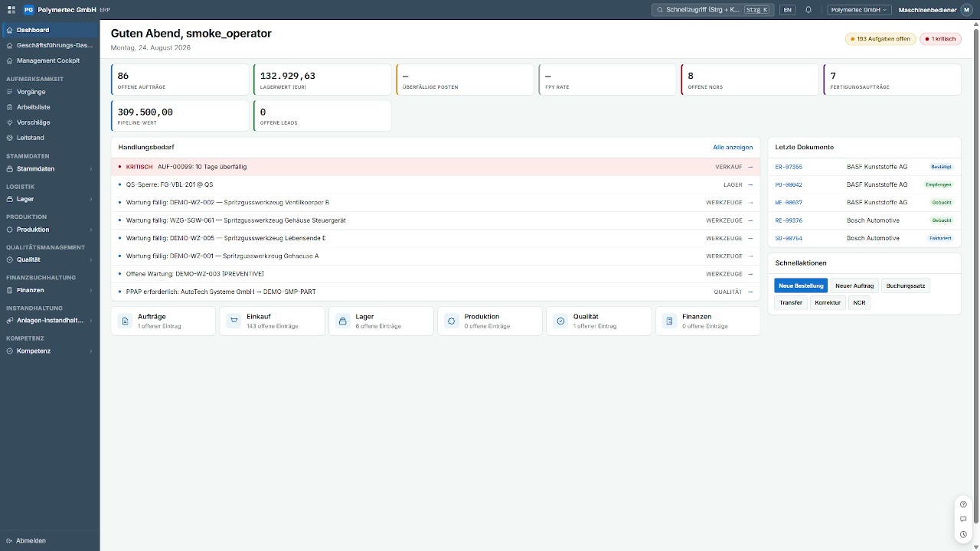Viewport: 980px width, 551px height.
Task: Open the help question mark icon
Action: 963,504
